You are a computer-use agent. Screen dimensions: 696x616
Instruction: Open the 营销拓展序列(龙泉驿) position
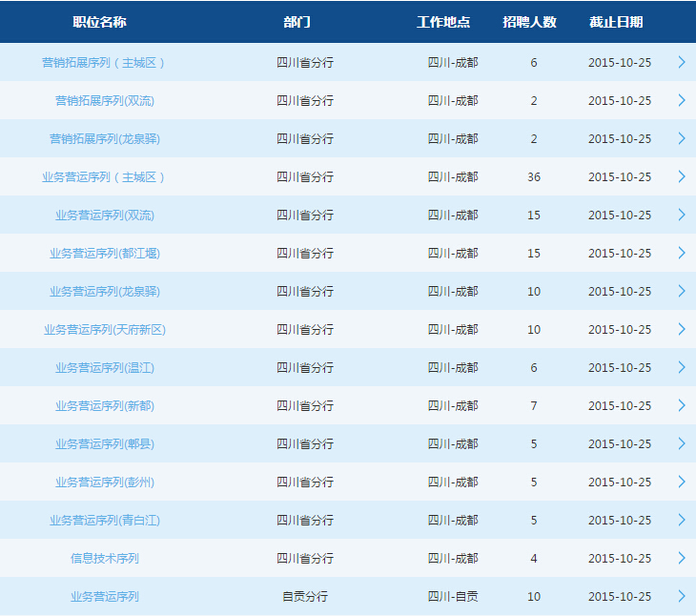tap(104, 139)
